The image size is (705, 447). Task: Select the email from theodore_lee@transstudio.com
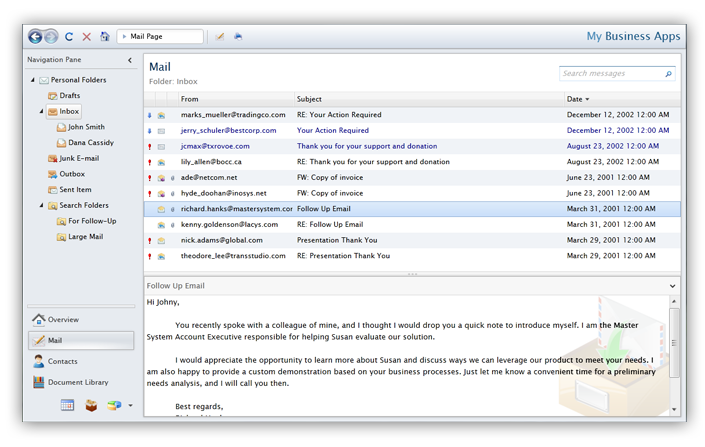pos(412,256)
